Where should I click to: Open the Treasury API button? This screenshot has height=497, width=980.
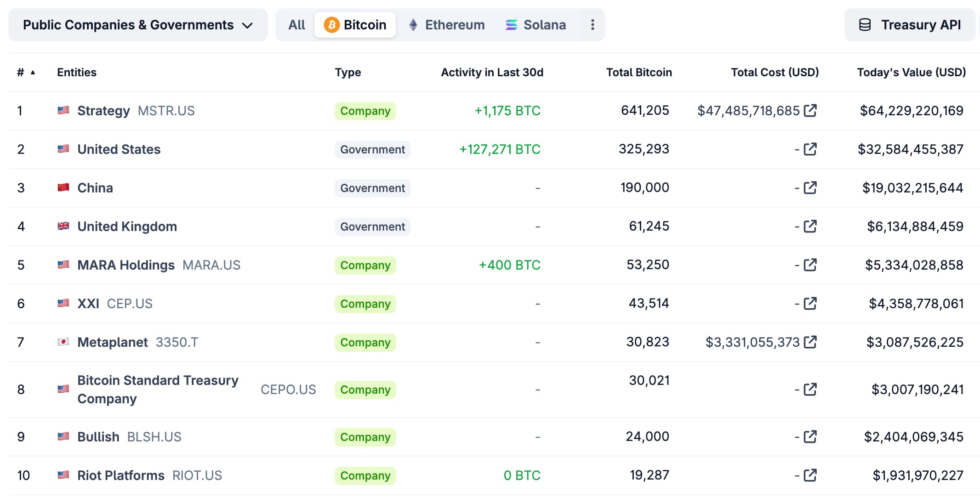pos(910,25)
